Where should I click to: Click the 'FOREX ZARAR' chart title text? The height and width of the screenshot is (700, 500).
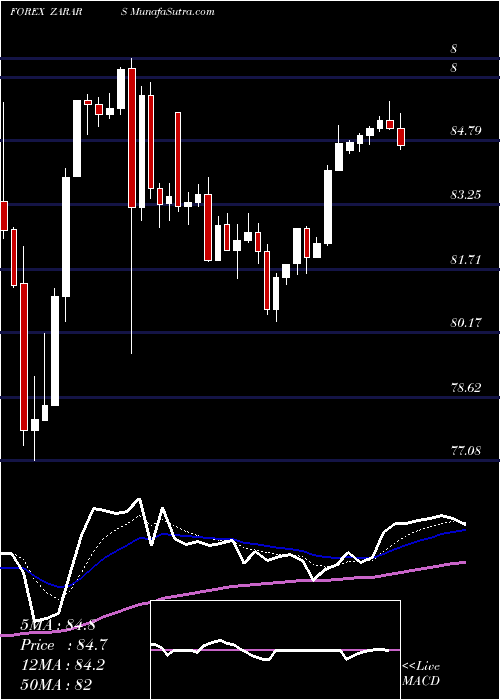[46, 12]
